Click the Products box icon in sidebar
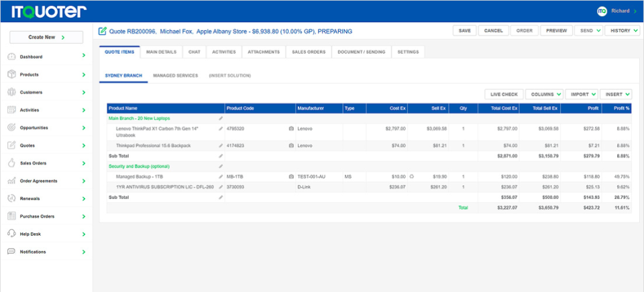This screenshot has height=292, width=644. (11, 75)
